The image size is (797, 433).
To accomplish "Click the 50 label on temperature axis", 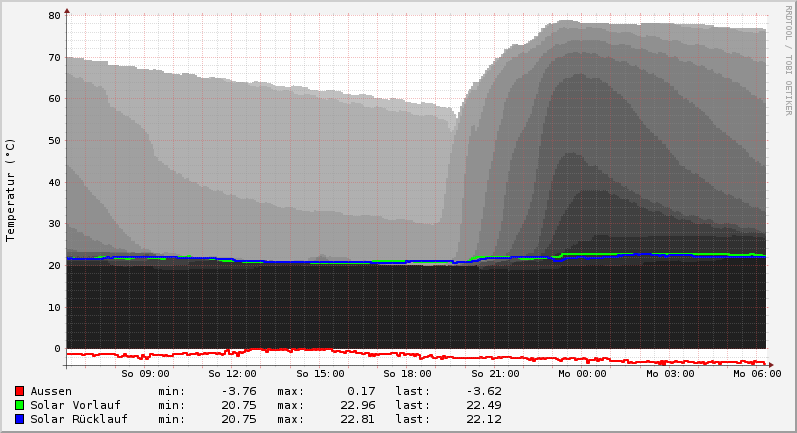I will click(x=54, y=141).
